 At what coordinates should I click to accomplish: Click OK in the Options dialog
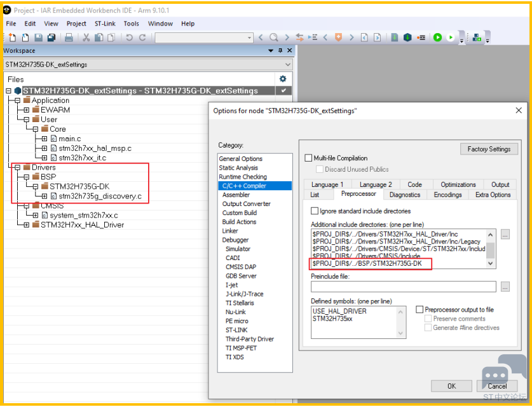(x=451, y=386)
